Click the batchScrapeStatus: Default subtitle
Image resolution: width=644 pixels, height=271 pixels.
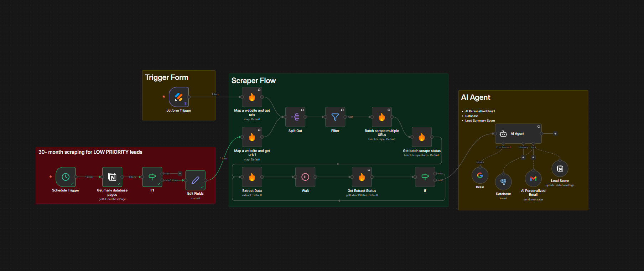coord(422,155)
